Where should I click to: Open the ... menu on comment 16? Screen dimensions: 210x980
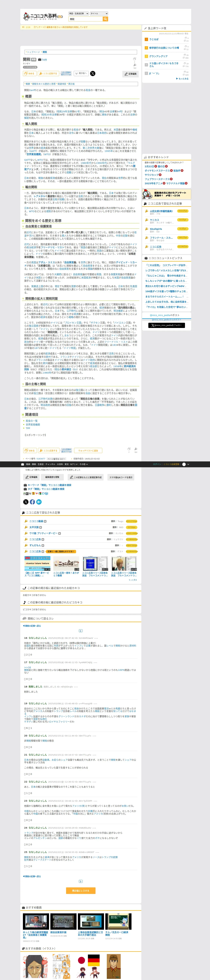[96, 638]
